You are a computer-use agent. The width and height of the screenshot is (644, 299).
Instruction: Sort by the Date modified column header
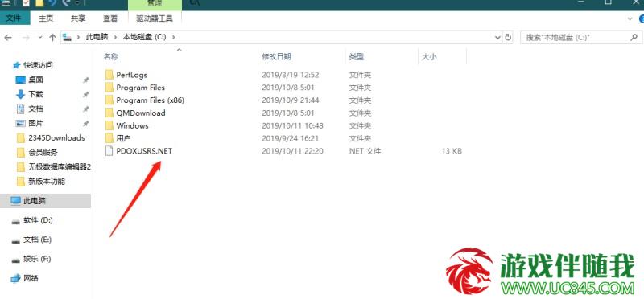pos(276,57)
